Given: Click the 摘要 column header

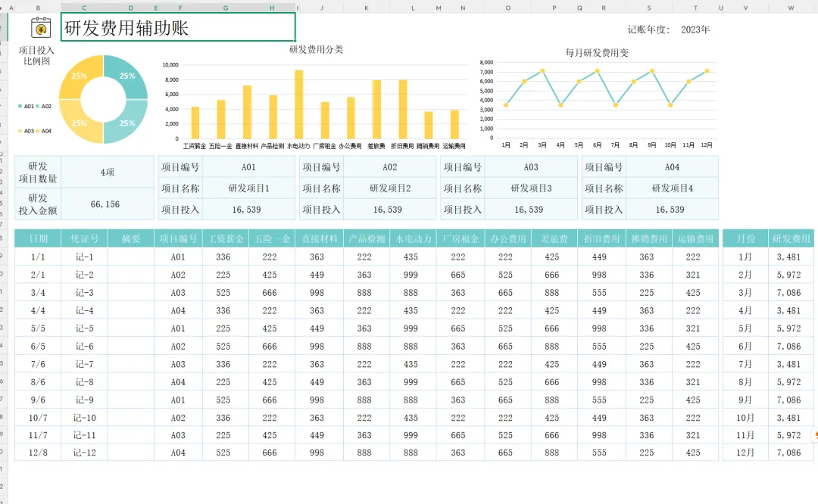Looking at the screenshot, I should click(131, 238).
